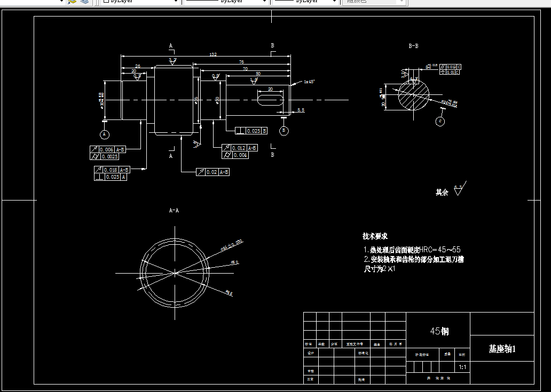Select the 1:1 scale value
The width and height of the screenshot is (551, 392).
tap(462, 367)
